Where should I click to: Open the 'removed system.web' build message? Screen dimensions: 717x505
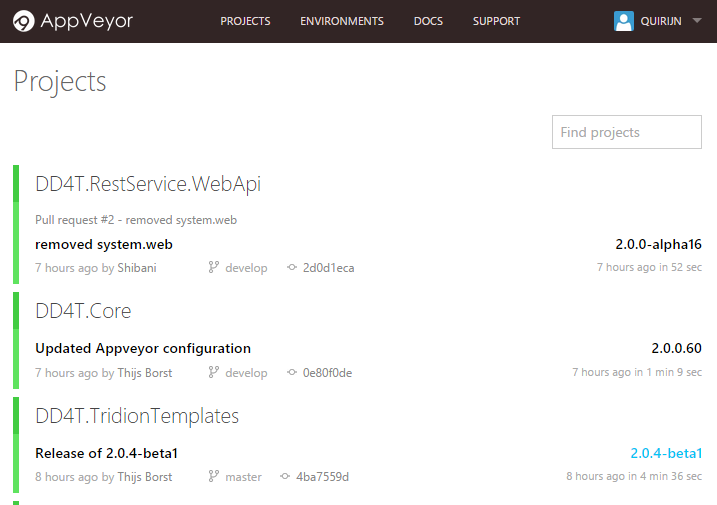click(104, 245)
